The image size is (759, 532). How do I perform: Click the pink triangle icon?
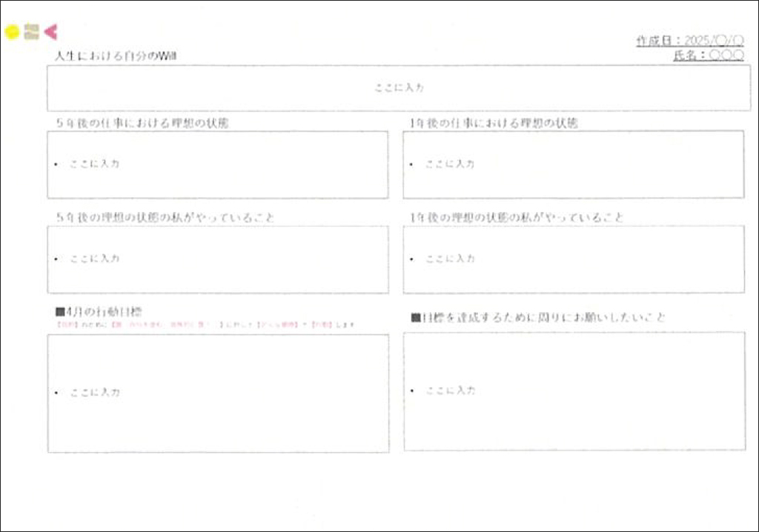coord(51,32)
